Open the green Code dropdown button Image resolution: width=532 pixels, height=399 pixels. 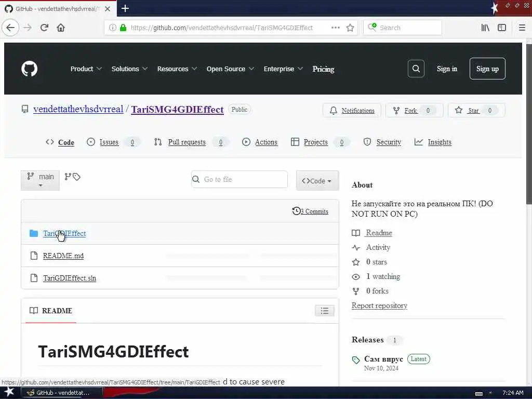point(317,180)
